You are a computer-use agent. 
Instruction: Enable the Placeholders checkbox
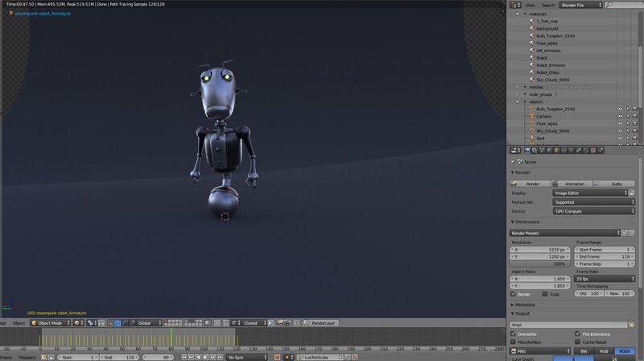[515, 342]
